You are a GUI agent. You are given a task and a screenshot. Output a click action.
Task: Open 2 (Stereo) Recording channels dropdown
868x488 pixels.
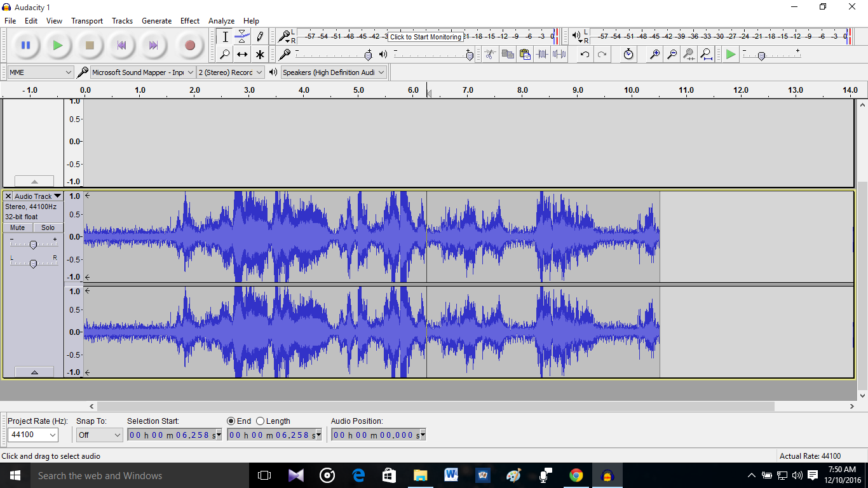point(230,72)
